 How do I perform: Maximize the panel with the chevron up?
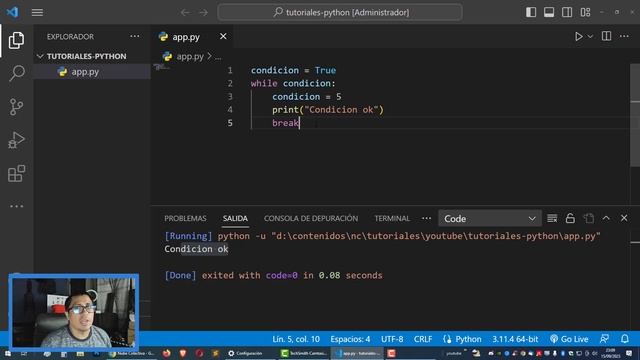(606, 218)
